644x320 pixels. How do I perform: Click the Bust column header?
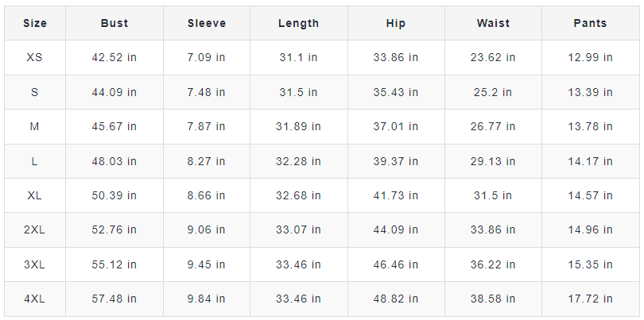pos(114,23)
